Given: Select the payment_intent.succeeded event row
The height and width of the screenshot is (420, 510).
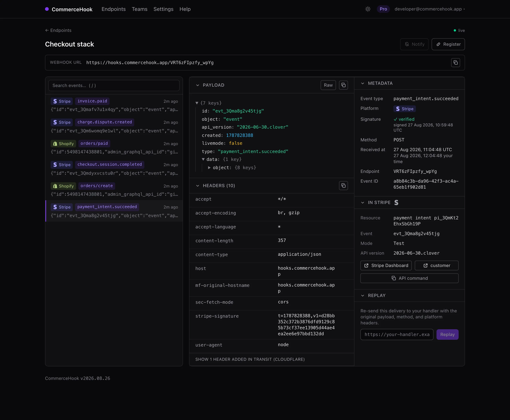Looking at the screenshot, I should pos(114,211).
